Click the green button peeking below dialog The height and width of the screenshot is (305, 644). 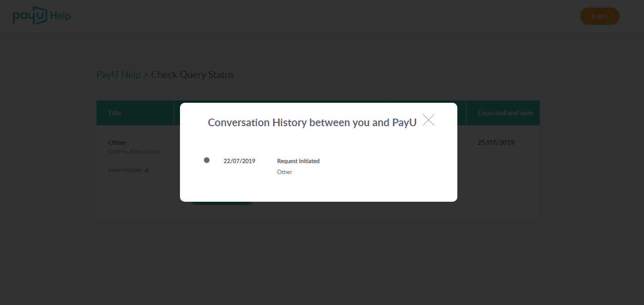(x=222, y=203)
